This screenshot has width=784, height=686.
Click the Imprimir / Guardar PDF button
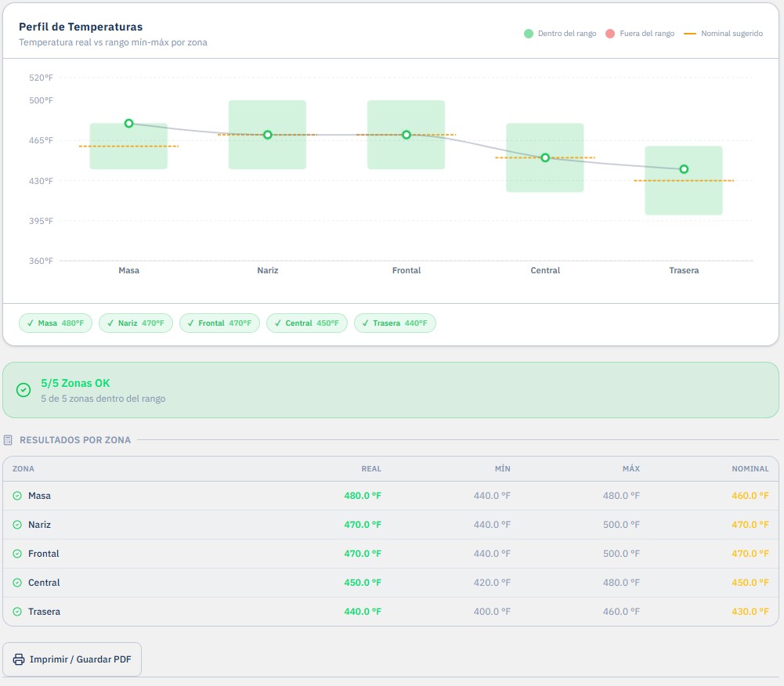[72, 659]
